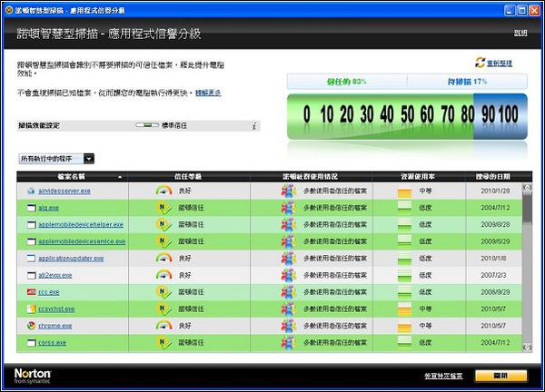This screenshot has height=392, width=545.
Task: Click the 0 to 100 trust meter bar
Action: pyautogui.click(x=409, y=114)
